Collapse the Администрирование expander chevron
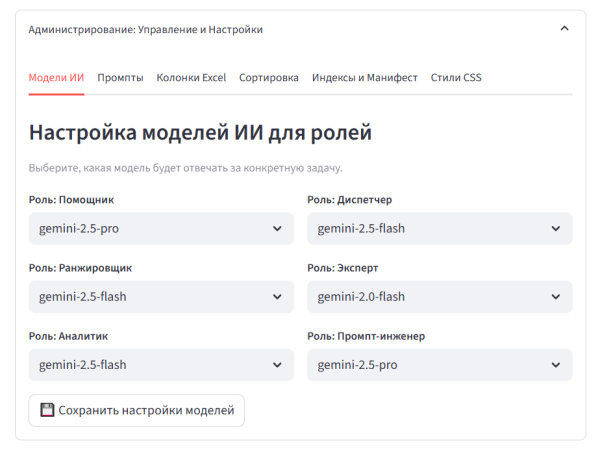600x454 pixels. click(564, 29)
